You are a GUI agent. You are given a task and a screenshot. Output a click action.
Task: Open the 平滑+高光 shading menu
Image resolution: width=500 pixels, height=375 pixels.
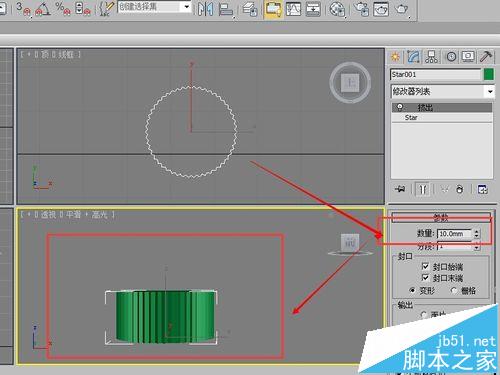(86, 215)
